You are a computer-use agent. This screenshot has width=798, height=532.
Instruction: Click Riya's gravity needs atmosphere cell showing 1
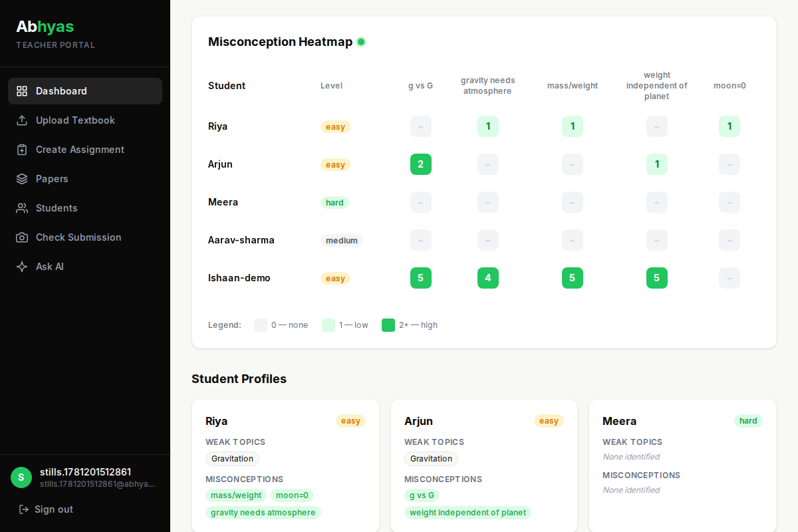pyautogui.click(x=488, y=126)
